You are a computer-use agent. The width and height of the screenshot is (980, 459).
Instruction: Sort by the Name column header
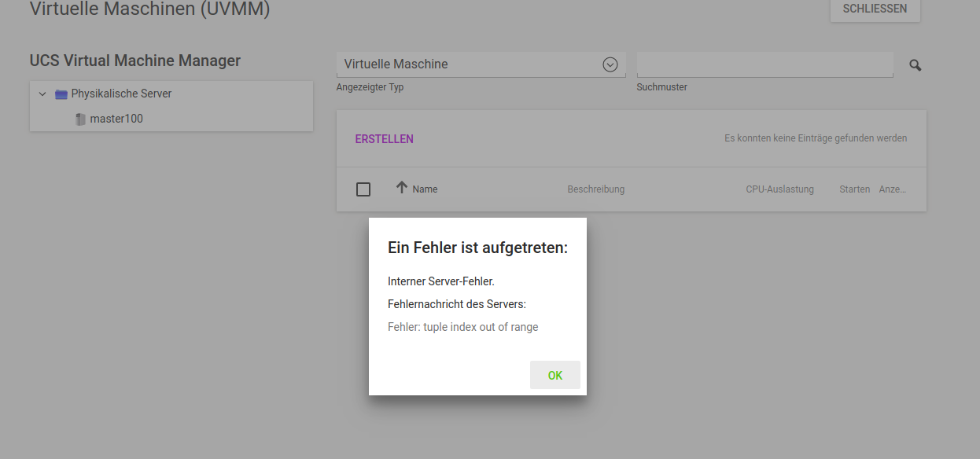(x=425, y=189)
